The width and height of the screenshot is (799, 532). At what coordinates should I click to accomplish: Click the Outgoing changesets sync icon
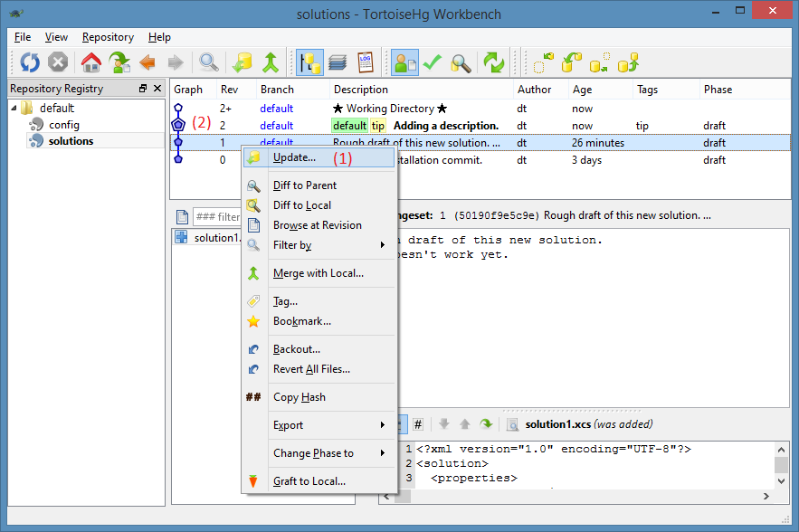point(600,62)
